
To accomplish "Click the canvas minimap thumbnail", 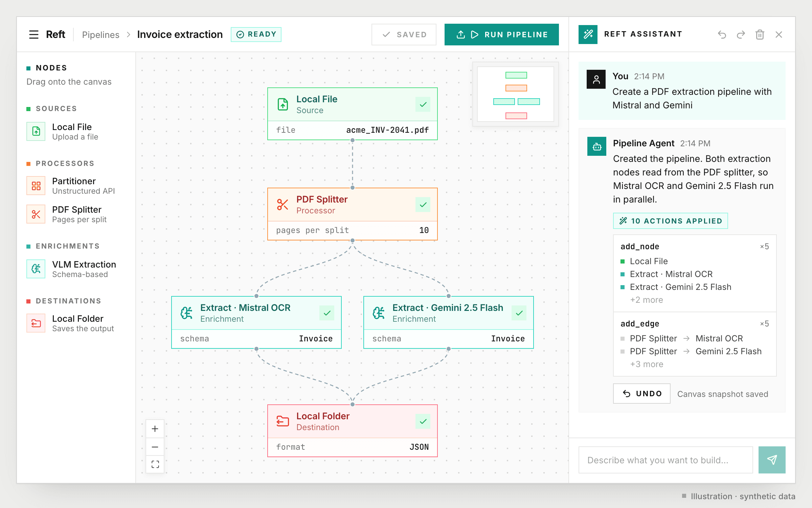I will pos(516,94).
